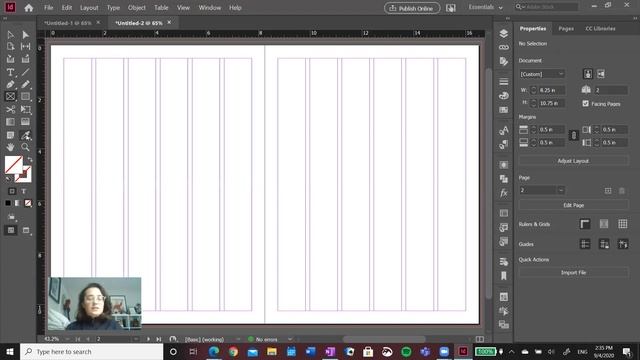This screenshot has height=360, width=640.
Task: Go to next page arrow in status bar
Action: 148,339
